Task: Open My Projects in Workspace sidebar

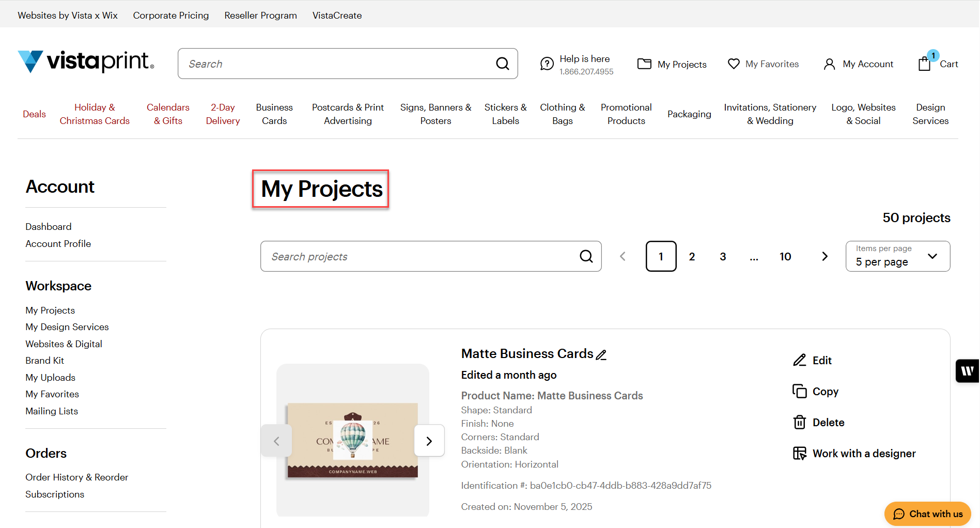Action: tap(50, 310)
